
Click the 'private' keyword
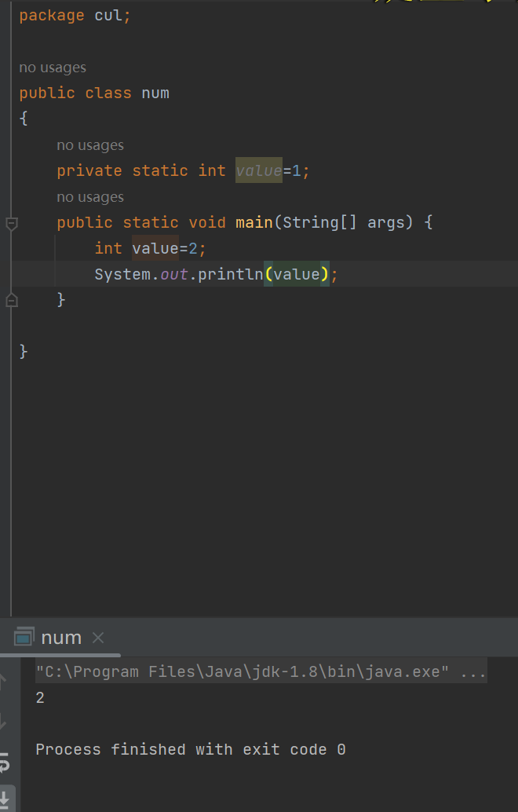pos(89,171)
